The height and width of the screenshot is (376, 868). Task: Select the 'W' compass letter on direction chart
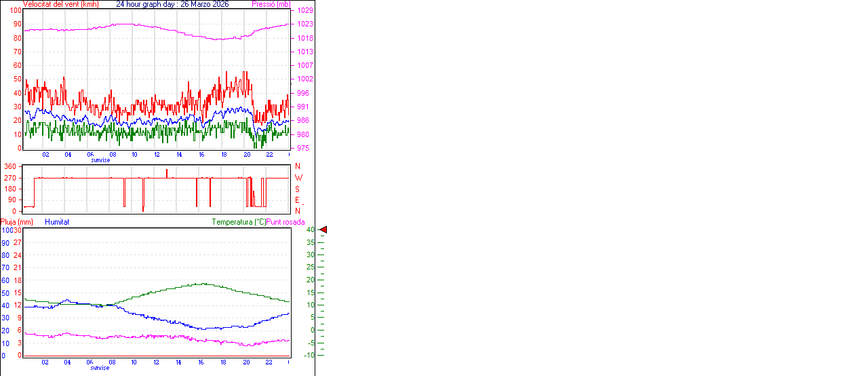tap(298, 178)
